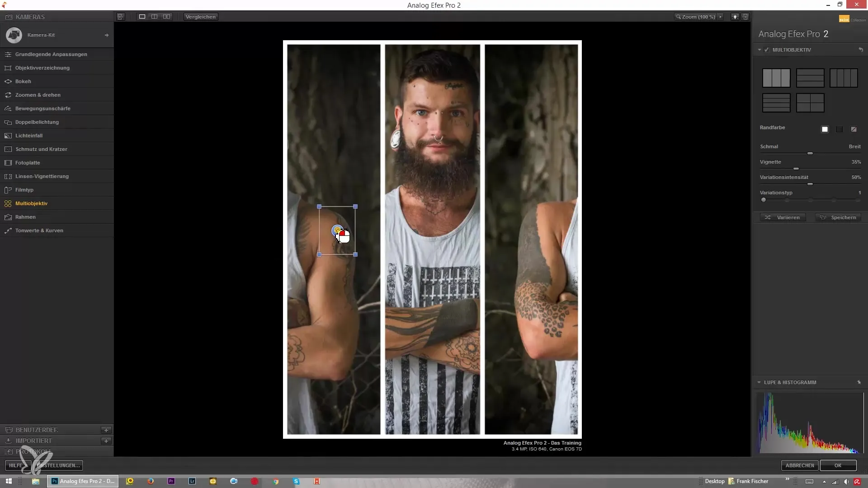The image size is (868, 488).
Task: Select Objektivverzeichnung filter
Action: coord(57,68)
